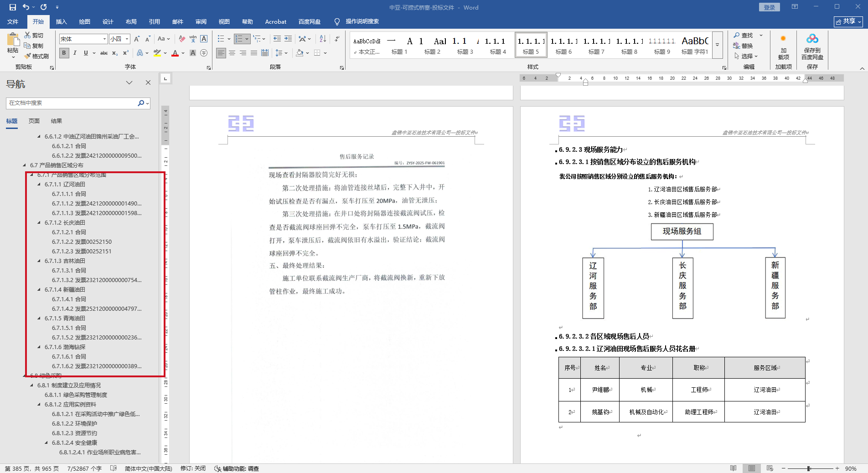
Task: Open the 选择 (Select) dropdown in editing group
Action: (746, 56)
